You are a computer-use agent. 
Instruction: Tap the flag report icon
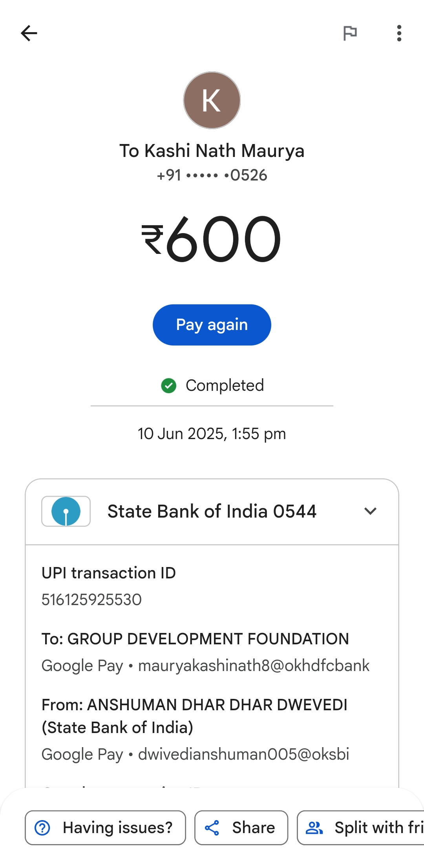pos(350,33)
